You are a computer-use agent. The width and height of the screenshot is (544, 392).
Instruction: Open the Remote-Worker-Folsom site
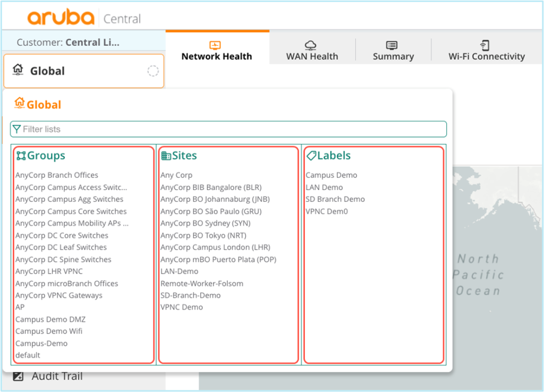point(202,284)
